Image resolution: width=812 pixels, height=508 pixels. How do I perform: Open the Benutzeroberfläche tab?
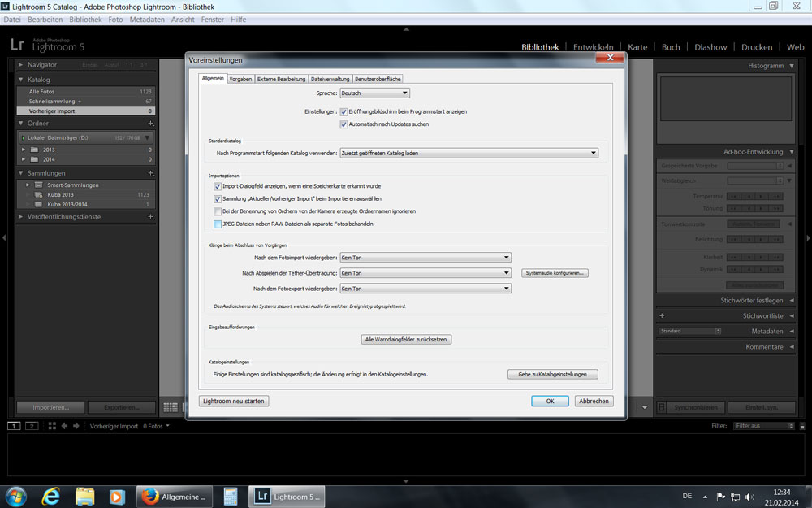coord(378,80)
